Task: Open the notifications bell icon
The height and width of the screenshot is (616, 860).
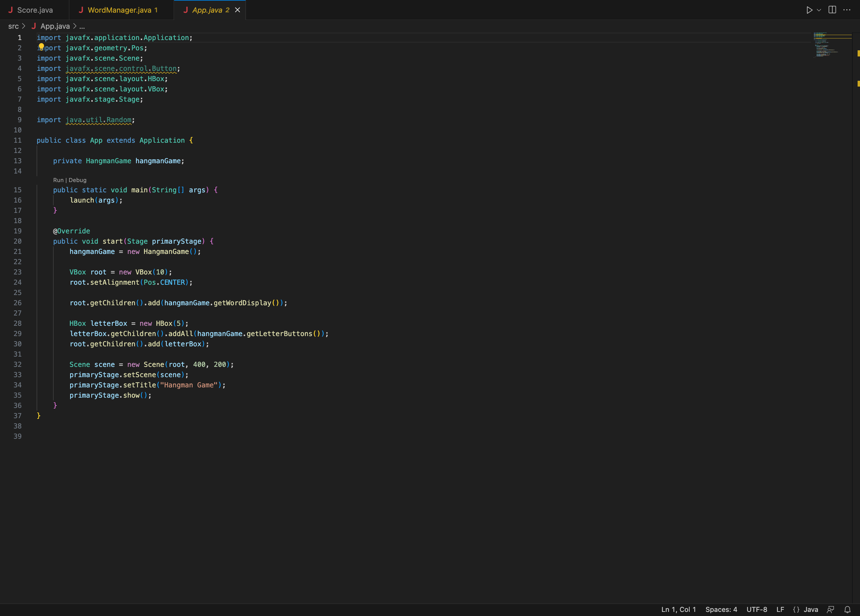Action: [847, 609]
